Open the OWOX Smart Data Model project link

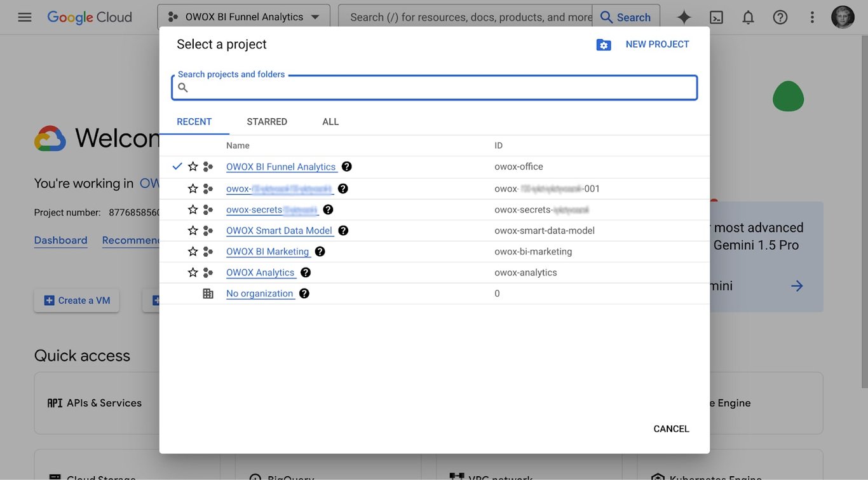point(279,230)
